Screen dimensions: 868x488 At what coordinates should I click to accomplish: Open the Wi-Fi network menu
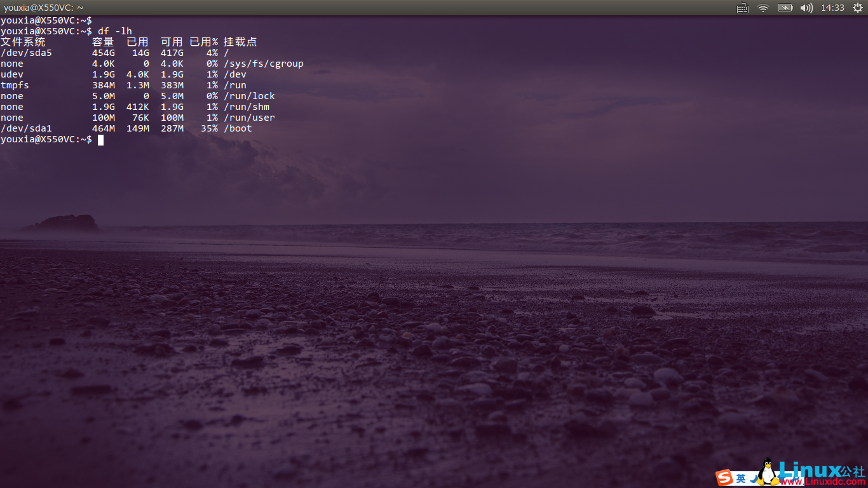coord(763,8)
